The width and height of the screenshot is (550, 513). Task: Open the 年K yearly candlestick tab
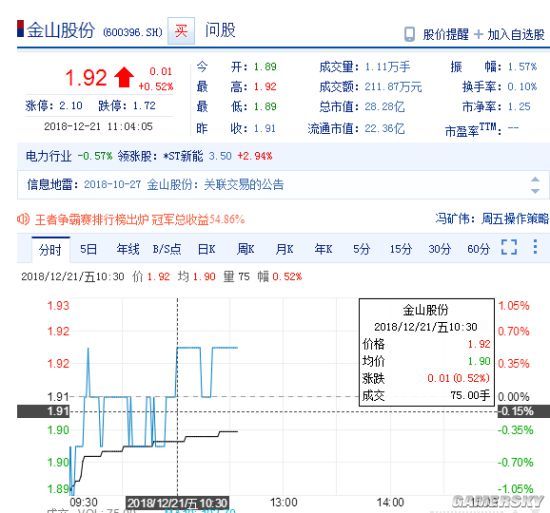(x=323, y=249)
